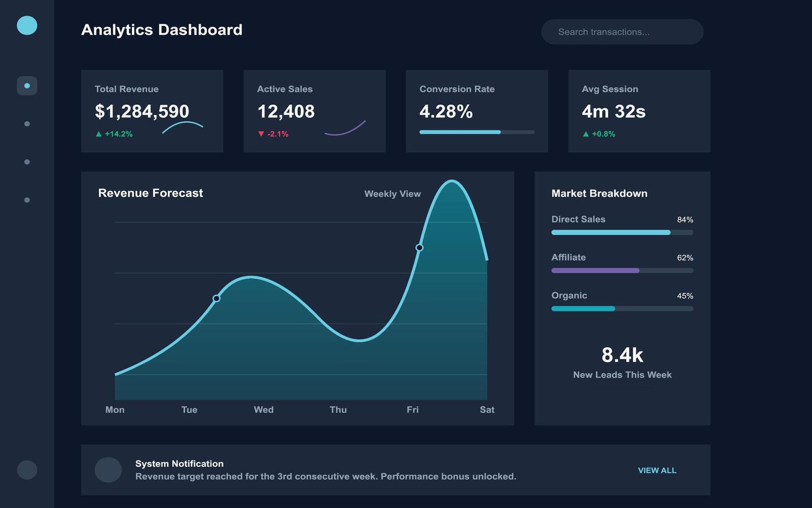Select the chart data point above Fri
Viewport: 812px width, 508px height.
pos(419,248)
